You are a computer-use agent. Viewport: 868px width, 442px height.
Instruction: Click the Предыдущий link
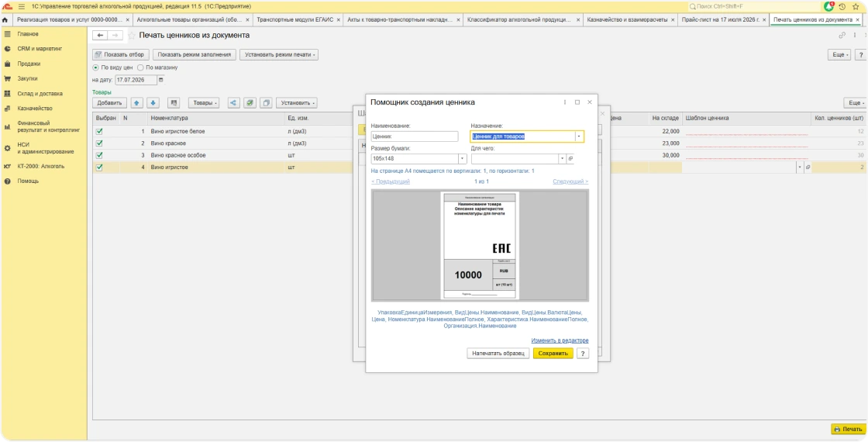391,181
